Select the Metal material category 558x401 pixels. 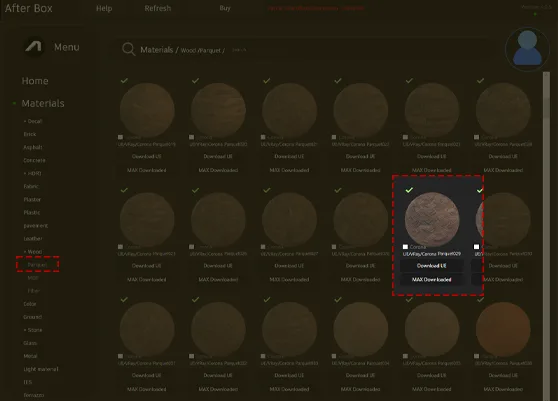click(x=30, y=356)
